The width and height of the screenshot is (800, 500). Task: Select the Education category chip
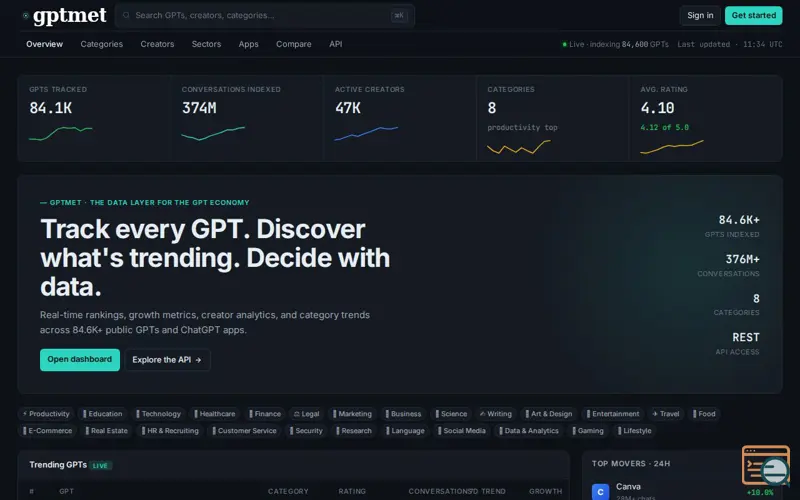coord(103,414)
